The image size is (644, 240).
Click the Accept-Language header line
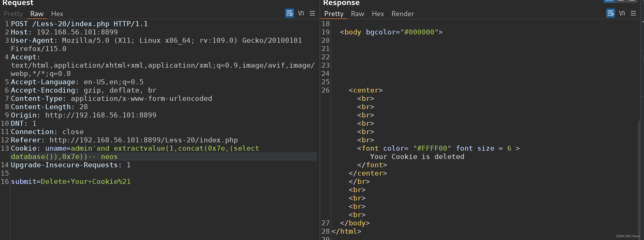coord(77,82)
